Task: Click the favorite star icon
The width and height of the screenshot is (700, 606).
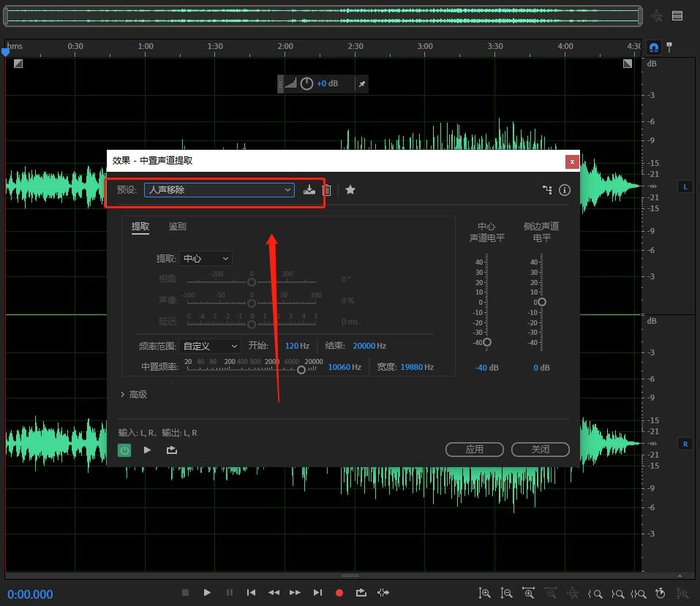Action: 350,190
